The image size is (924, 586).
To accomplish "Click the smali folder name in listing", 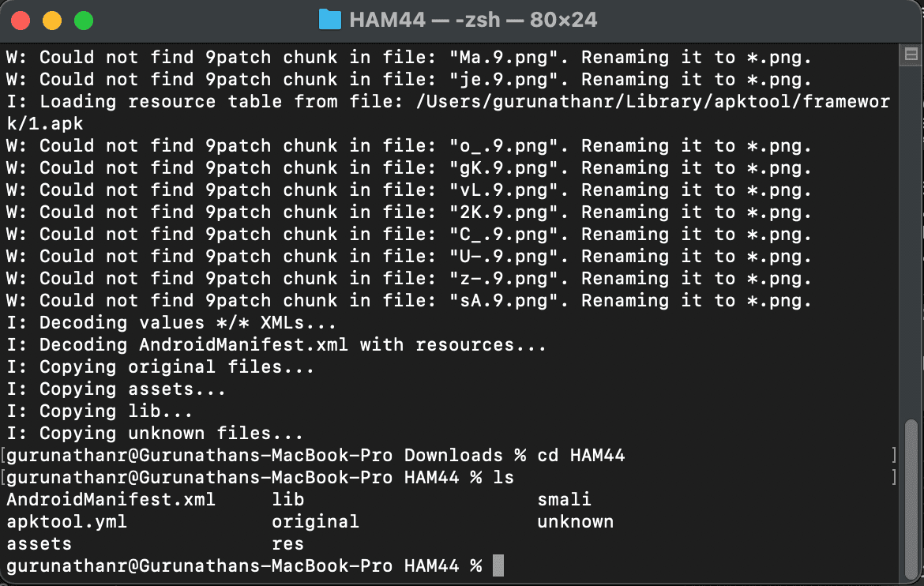I will pos(564,500).
